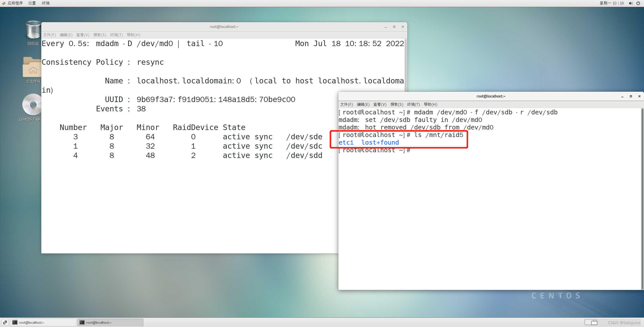Click the Events value 38
This screenshot has height=327, width=644.
tap(141, 109)
